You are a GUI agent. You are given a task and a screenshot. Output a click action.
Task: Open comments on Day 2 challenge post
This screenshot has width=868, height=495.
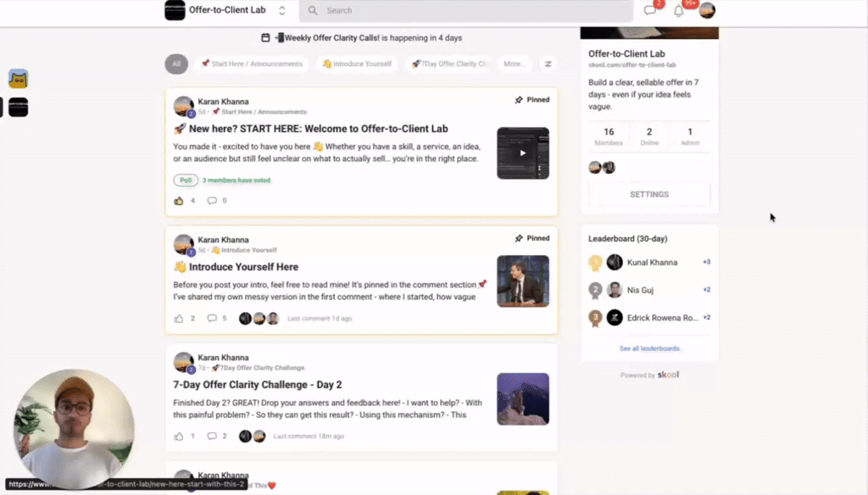click(212, 437)
